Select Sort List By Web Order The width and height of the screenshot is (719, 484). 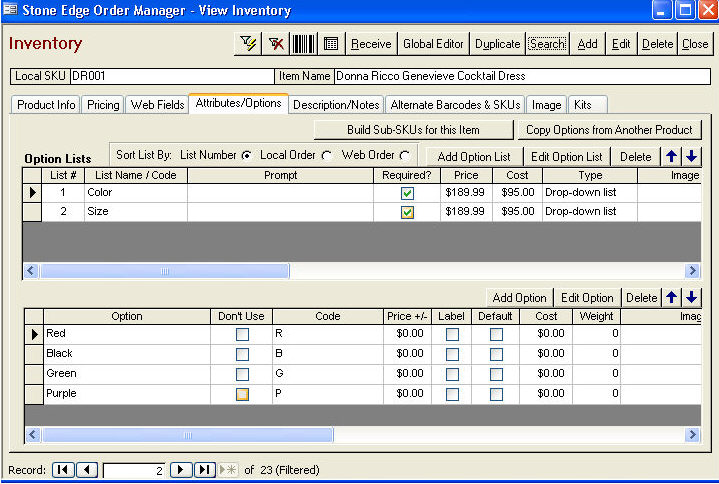[404, 156]
